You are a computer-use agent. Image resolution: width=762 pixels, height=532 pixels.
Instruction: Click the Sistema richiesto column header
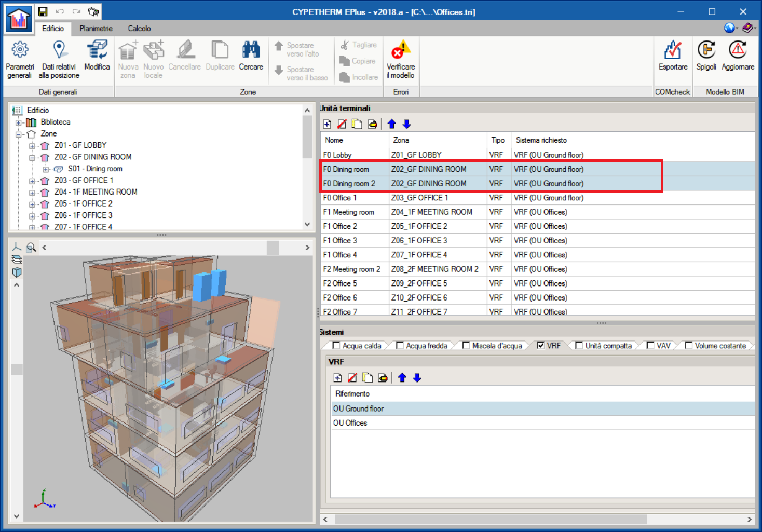click(x=633, y=140)
